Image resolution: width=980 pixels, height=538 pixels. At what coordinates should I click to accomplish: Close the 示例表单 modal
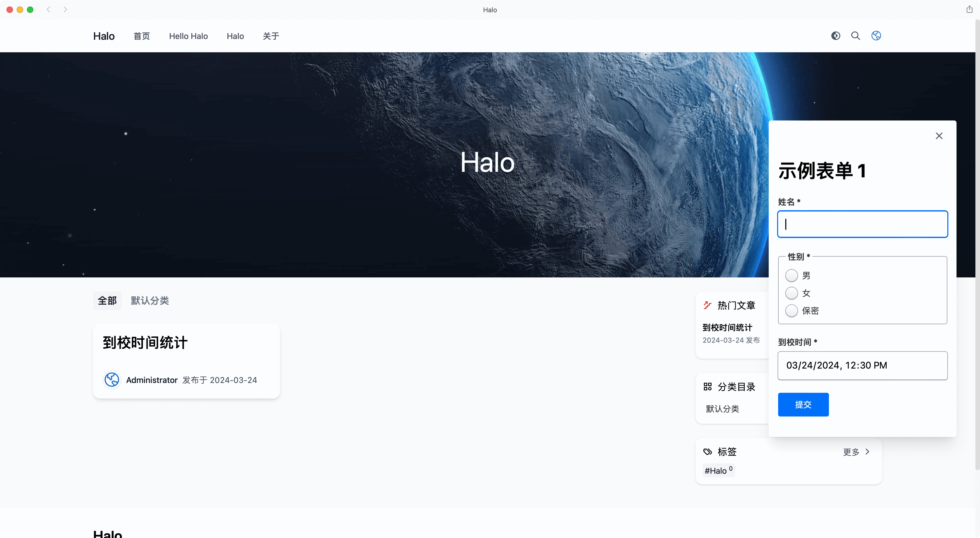point(939,136)
